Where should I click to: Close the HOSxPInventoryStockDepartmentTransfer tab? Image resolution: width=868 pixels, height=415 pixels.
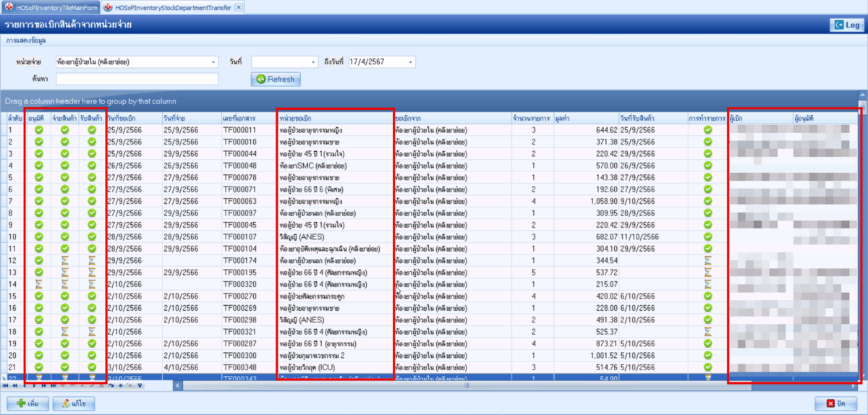(239, 7)
